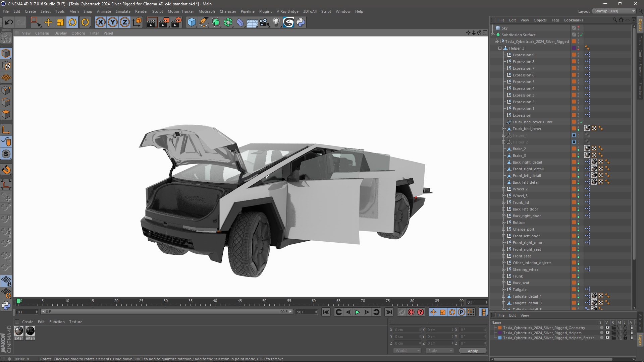
Task: Click the Geometry layer color swatch
Action: coord(500,328)
